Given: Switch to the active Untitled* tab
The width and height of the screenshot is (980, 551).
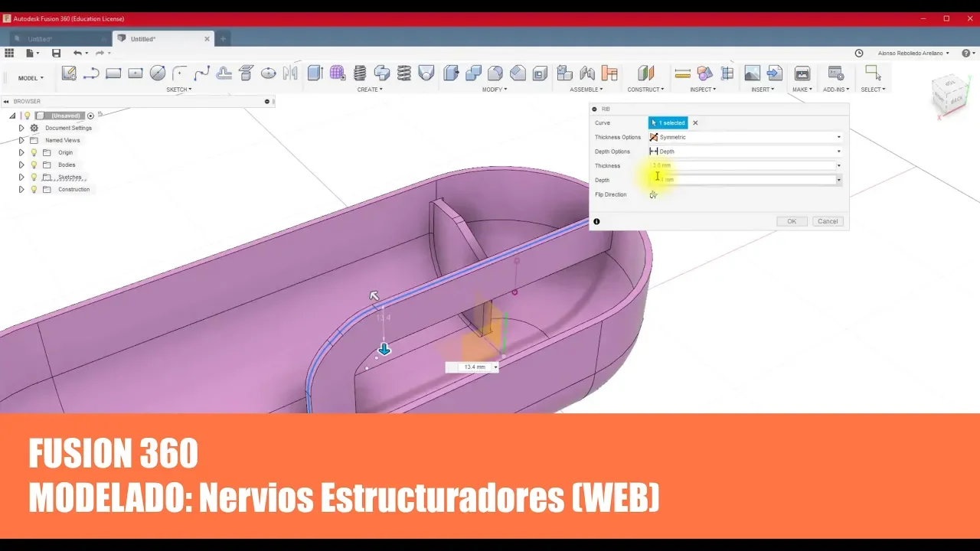Looking at the screenshot, I should [x=163, y=38].
